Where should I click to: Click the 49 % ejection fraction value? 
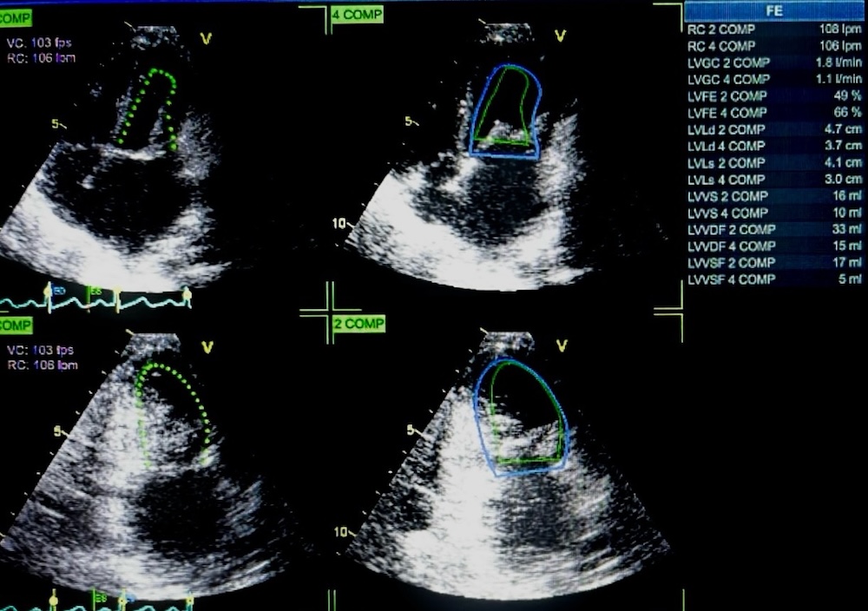click(x=847, y=95)
